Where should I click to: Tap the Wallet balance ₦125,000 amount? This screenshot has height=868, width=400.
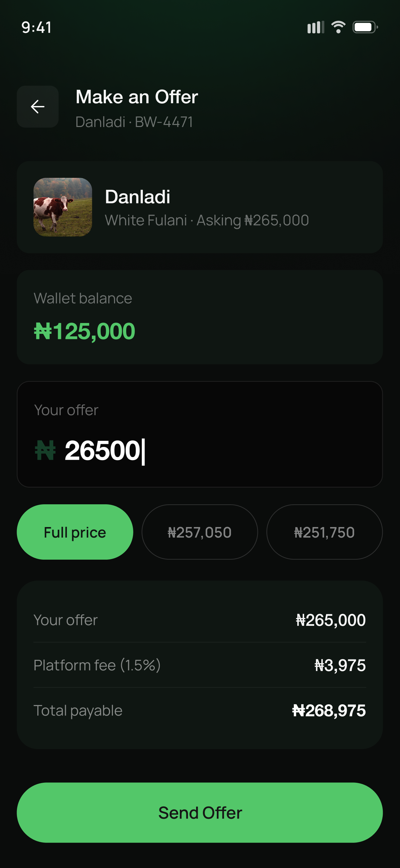tap(84, 331)
